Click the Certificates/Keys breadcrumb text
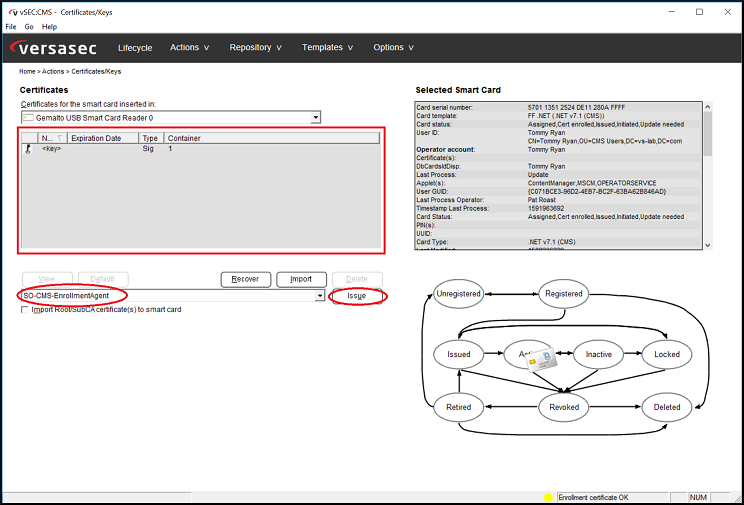Viewport: 744px width, 505px height. 96,72
